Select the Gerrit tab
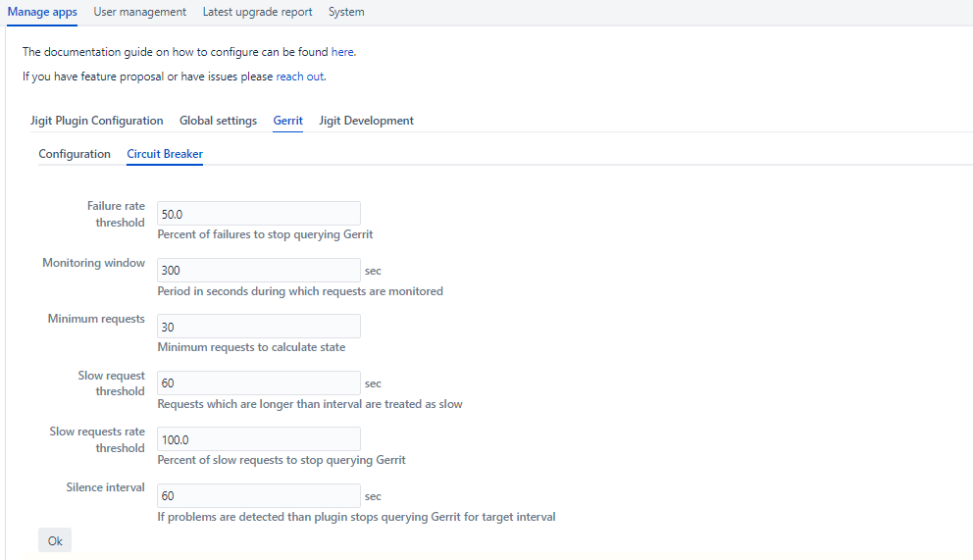Image resolution: width=973 pixels, height=560 pixels. 287,121
